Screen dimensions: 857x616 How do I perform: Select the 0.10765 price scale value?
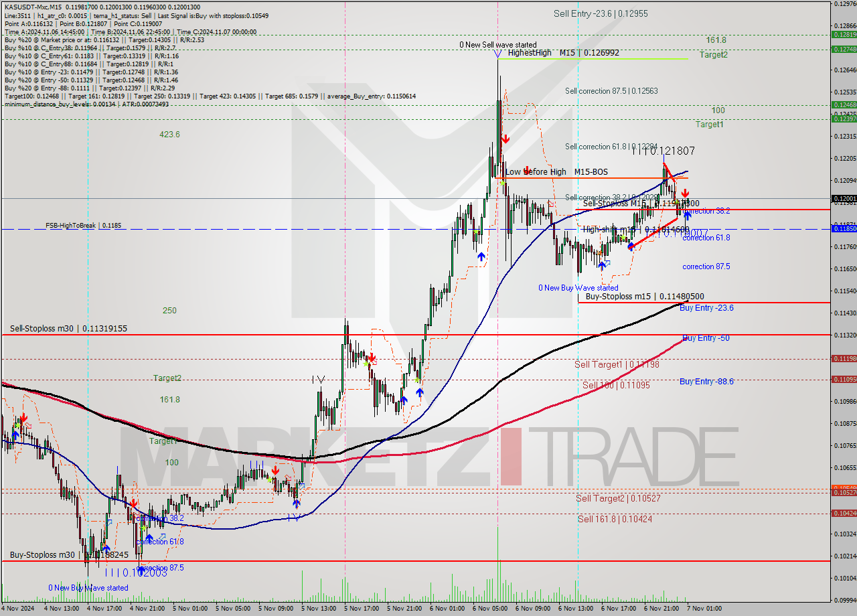click(x=844, y=445)
